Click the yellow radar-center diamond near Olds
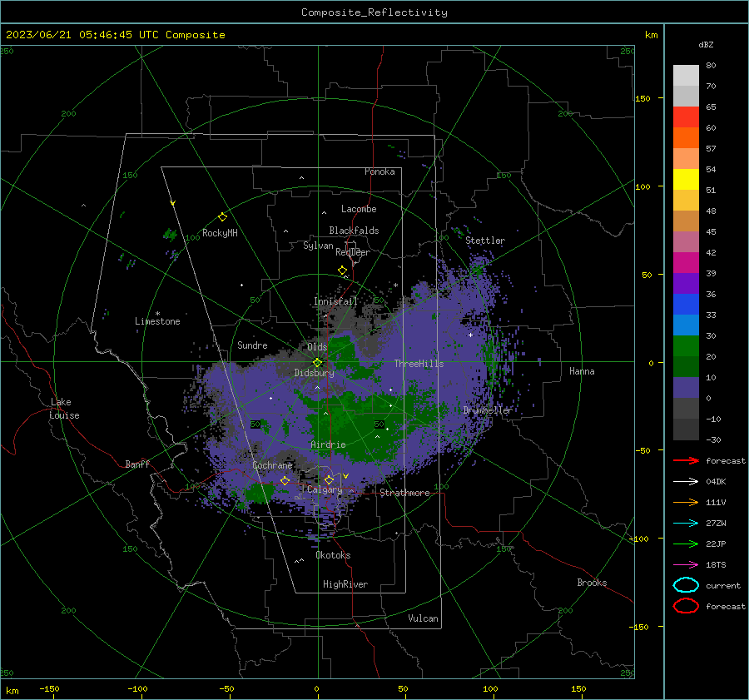This screenshot has width=749, height=700. coord(317,362)
